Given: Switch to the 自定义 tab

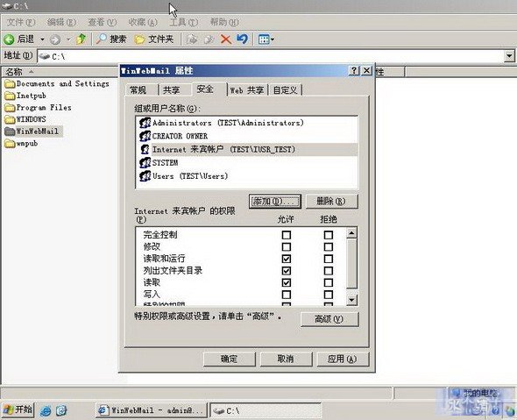Looking at the screenshot, I should coord(285,90).
